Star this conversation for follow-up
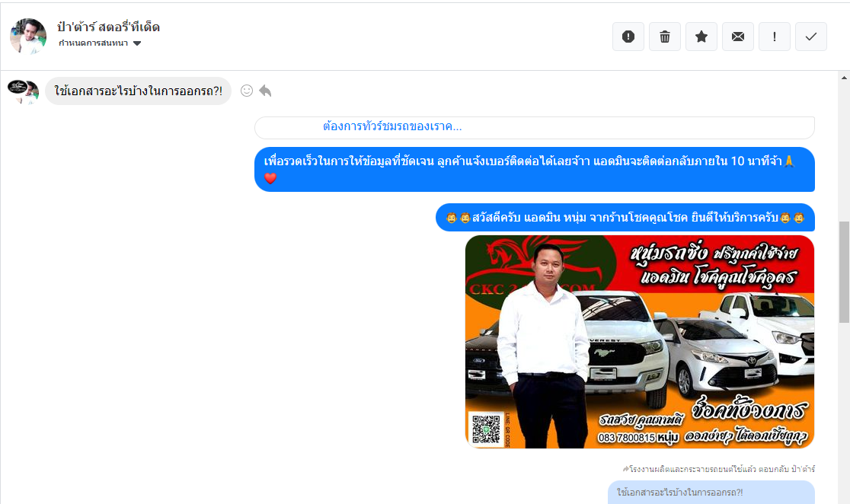Screen dimensions: 850x504 [x=701, y=37]
